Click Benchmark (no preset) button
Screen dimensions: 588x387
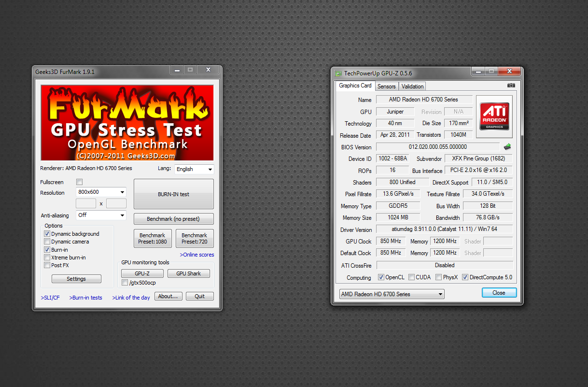coord(174,219)
